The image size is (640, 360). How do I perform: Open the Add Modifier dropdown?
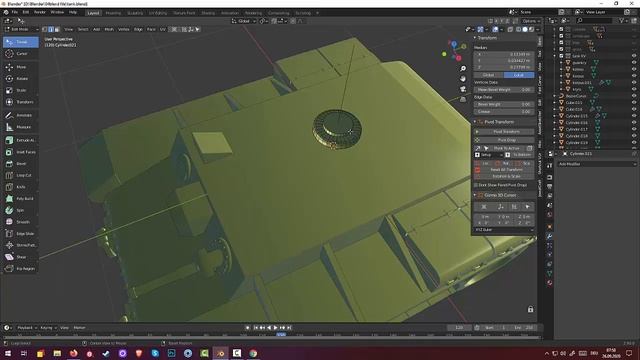597,164
